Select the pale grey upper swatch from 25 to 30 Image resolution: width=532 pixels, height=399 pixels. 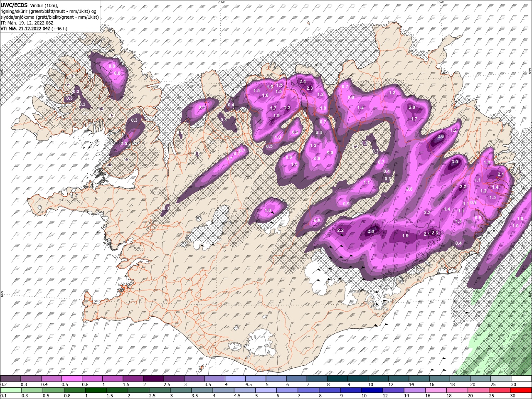500,379
